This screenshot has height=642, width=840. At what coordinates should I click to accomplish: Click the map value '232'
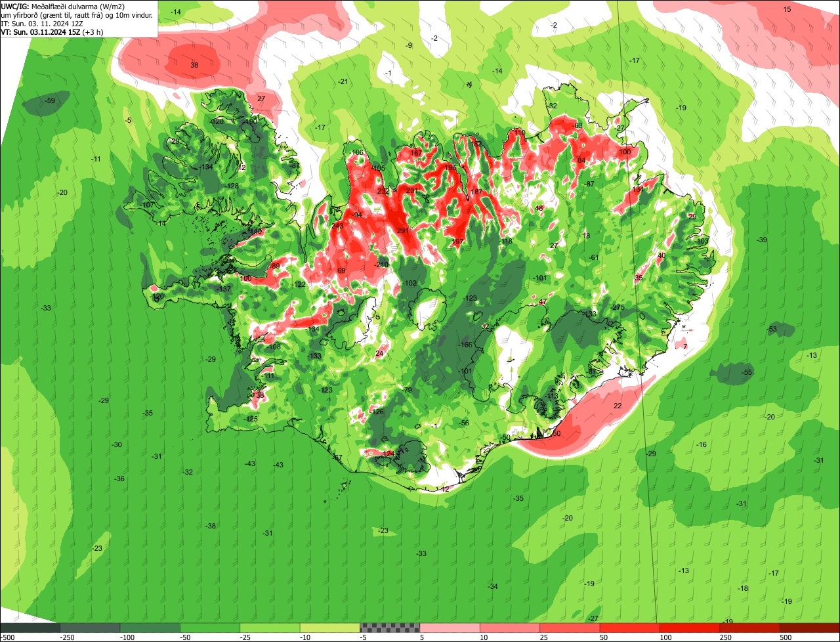(383, 191)
